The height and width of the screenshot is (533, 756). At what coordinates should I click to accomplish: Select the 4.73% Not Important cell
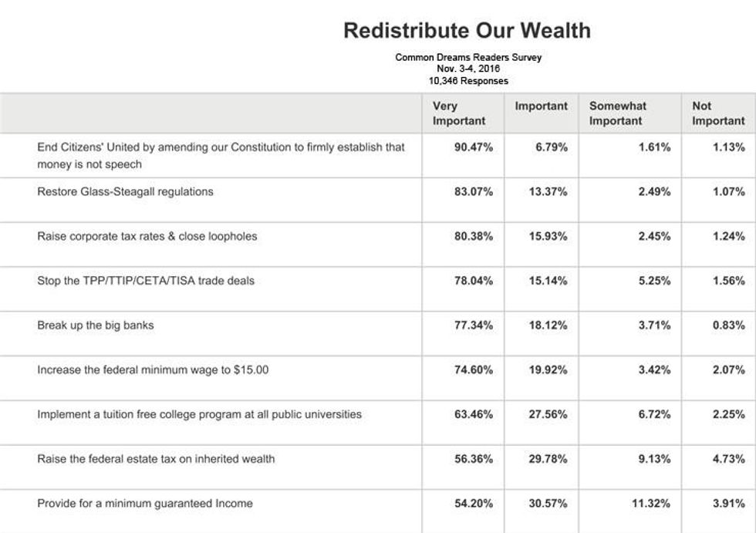pyautogui.click(x=729, y=459)
